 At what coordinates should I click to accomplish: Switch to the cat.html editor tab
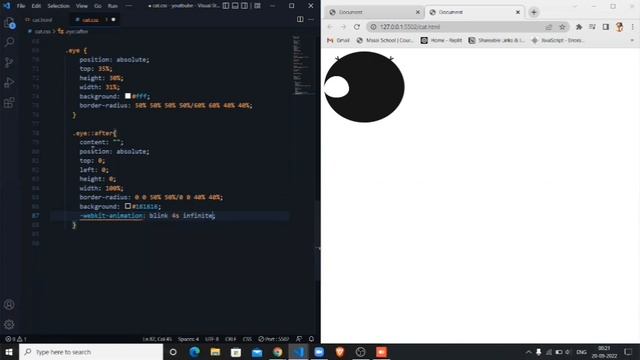(42, 20)
